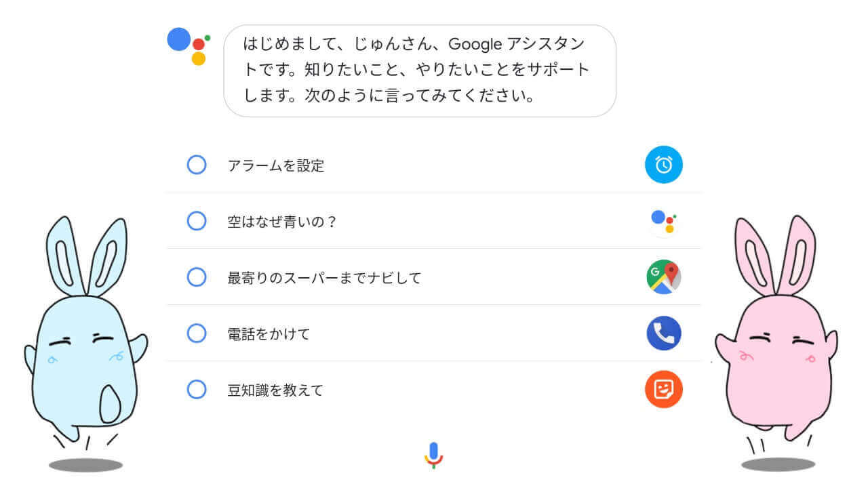This screenshot has width=868, height=488.
Task: Select radio circle beside 空はなぜ青いの？
Action: point(197,221)
